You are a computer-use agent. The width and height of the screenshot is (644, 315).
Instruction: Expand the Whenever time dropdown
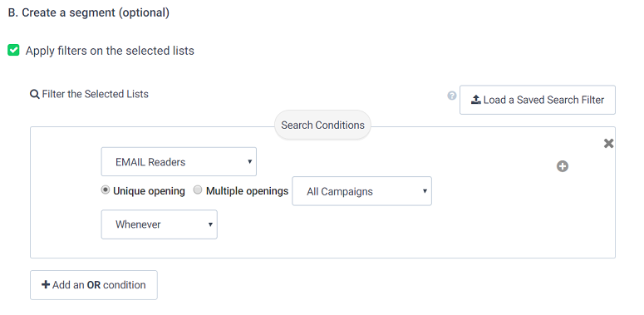point(159,224)
